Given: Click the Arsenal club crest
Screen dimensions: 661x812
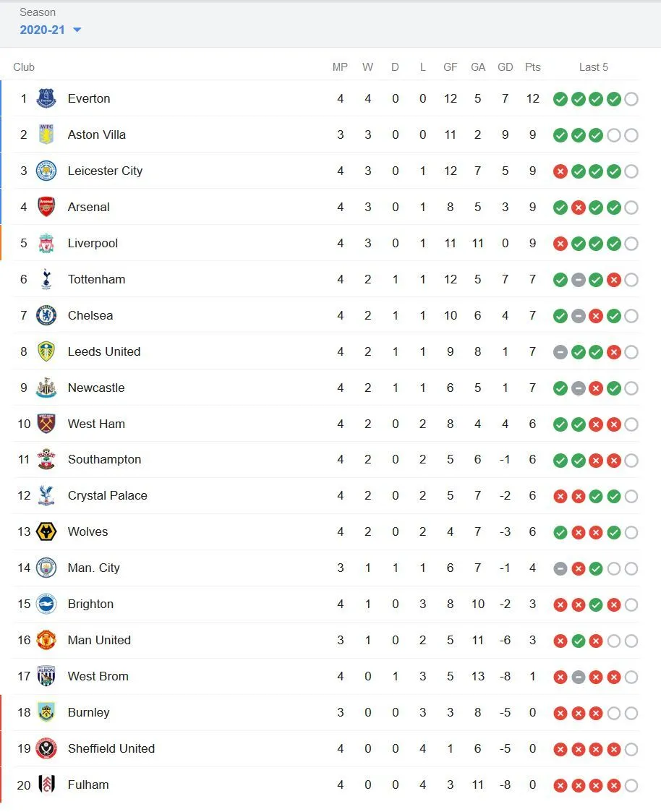Looking at the screenshot, I should (x=46, y=207).
